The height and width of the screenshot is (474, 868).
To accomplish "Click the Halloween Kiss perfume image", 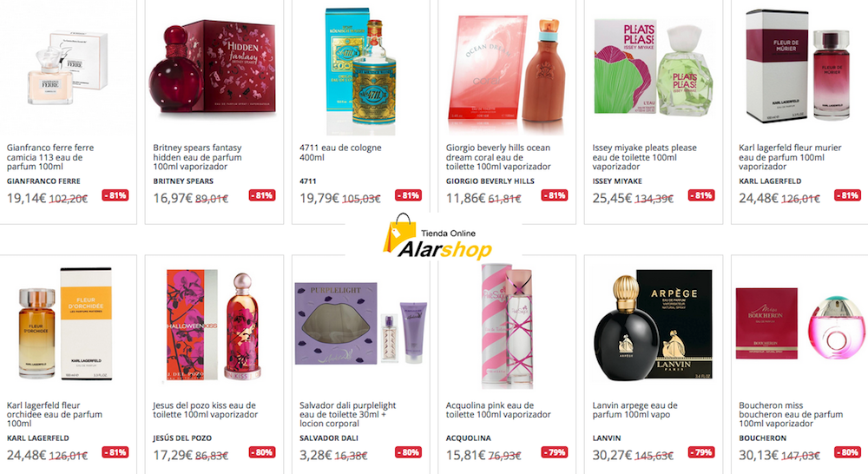I will pyautogui.click(x=214, y=326).
